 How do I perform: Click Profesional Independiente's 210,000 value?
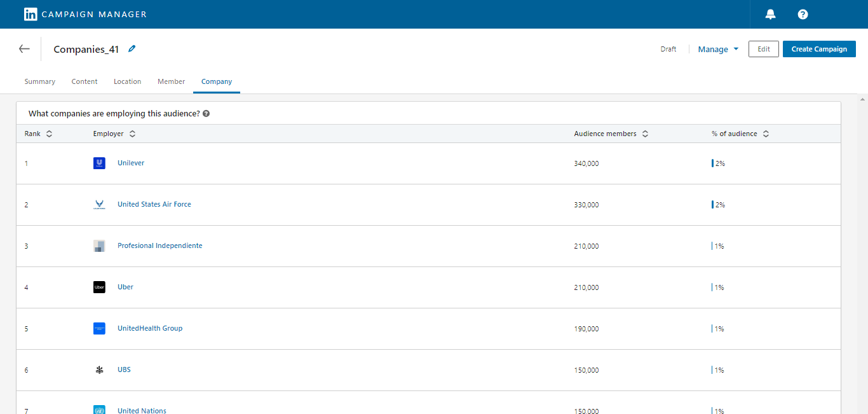point(587,246)
